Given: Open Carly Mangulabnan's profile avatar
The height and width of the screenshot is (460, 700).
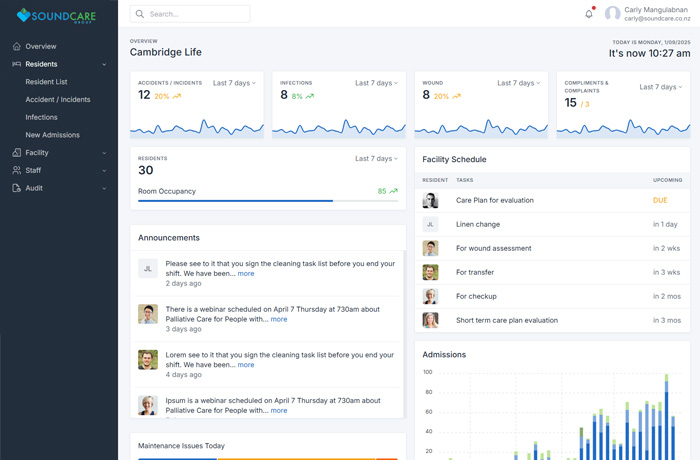Looking at the screenshot, I should pyautogui.click(x=612, y=14).
